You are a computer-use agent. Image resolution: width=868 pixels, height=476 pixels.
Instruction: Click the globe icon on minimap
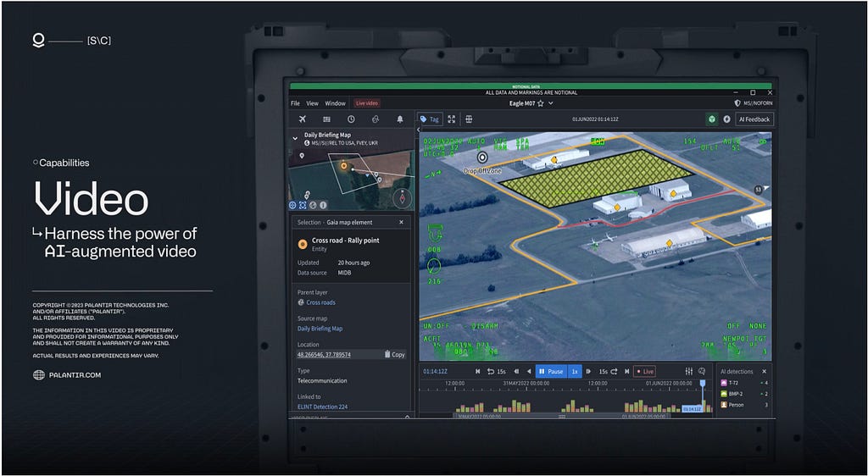coord(313,205)
